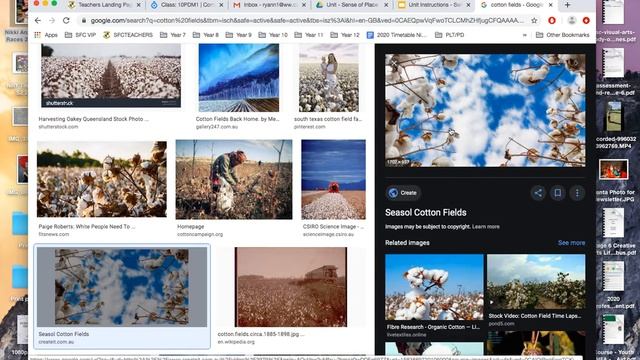Screen dimensions: 640x360
Task: Open the Other Bookmarks folder
Action: tap(562, 35)
